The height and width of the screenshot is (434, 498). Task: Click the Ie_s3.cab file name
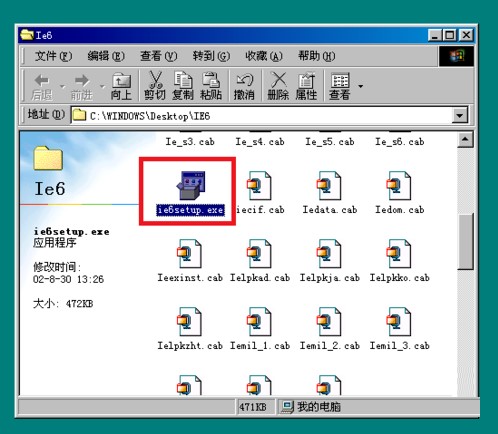pos(190,142)
